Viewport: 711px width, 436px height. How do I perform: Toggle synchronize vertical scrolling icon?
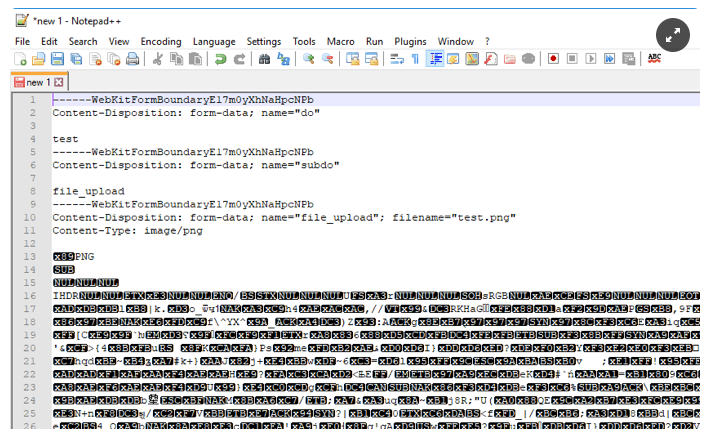[352, 59]
